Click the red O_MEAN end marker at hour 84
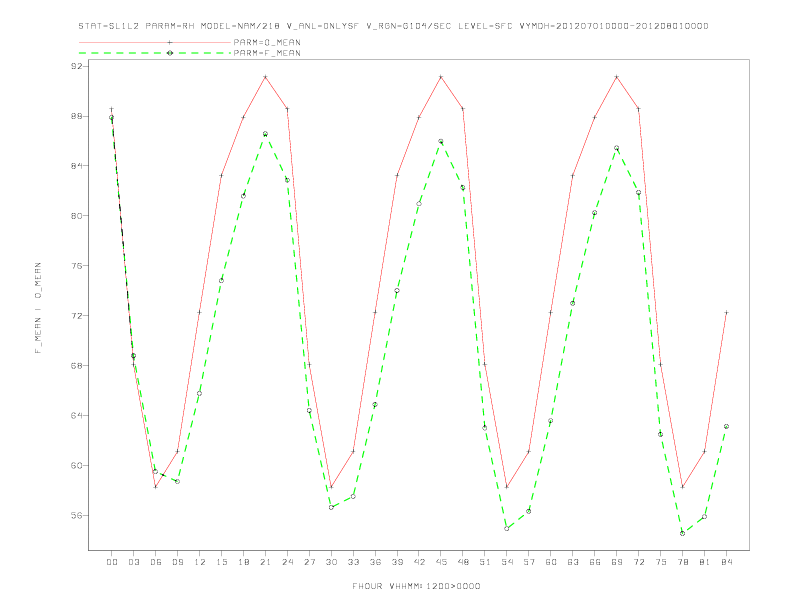Viewport: 792px width, 612px height. [726, 313]
